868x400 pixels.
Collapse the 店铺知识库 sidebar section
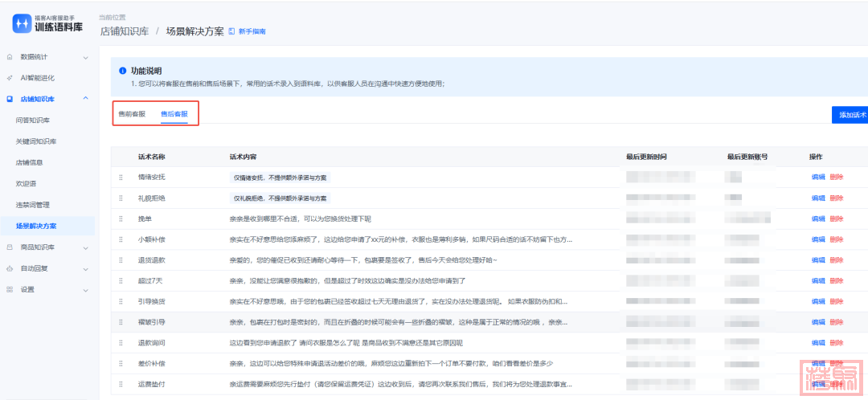pos(85,99)
